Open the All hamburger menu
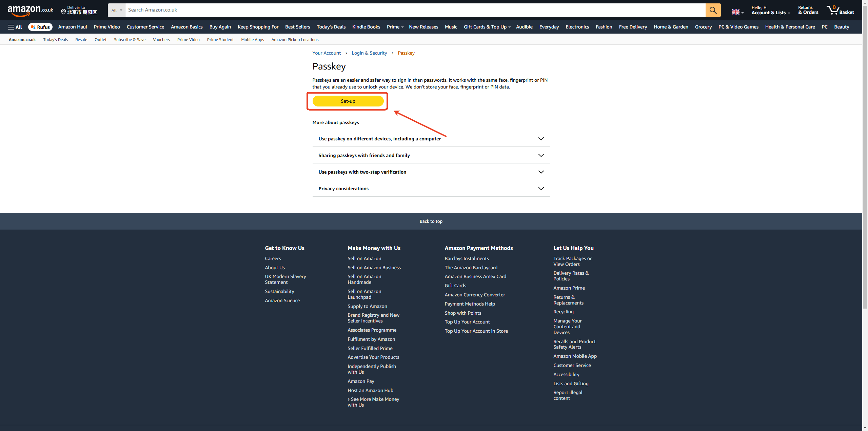Image resolution: width=868 pixels, height=431 pixels. (15, 27)
